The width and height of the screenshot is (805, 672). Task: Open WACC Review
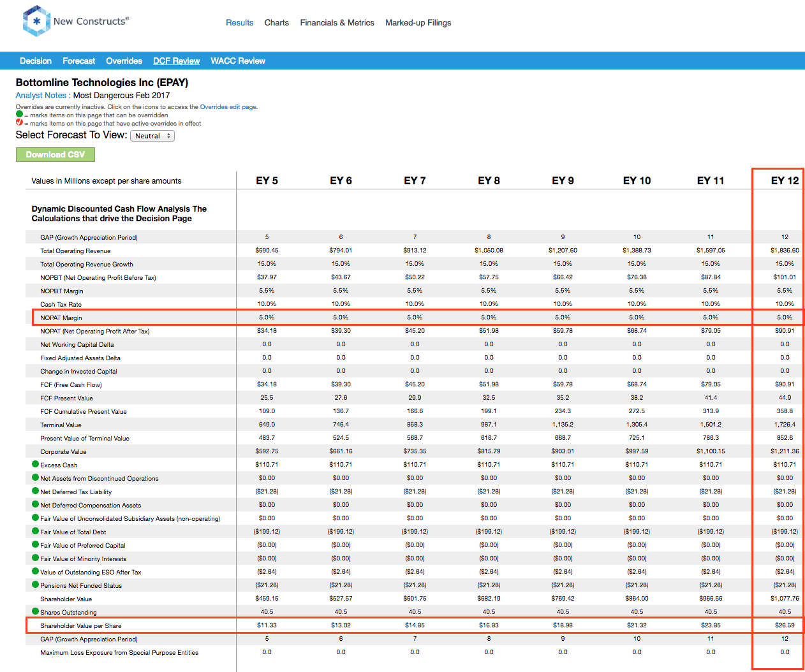[238, 61]
